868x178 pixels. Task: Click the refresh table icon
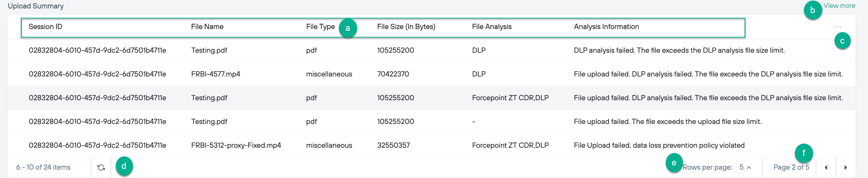101,168
